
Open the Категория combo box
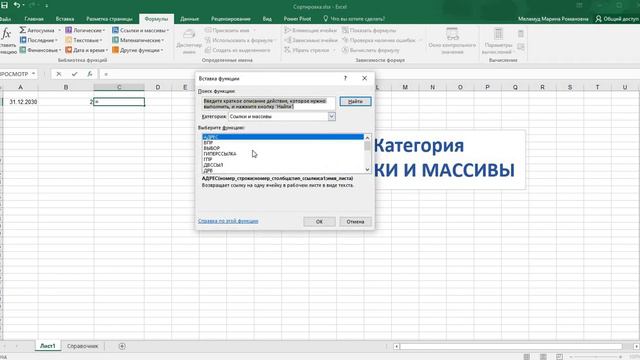[x=282, y=116]
